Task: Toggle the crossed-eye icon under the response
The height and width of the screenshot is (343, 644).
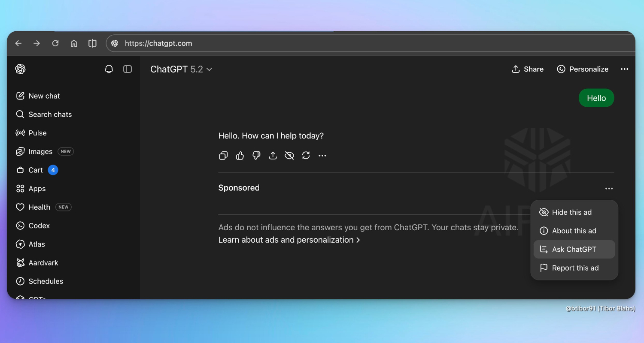Action: coord(289,156)
